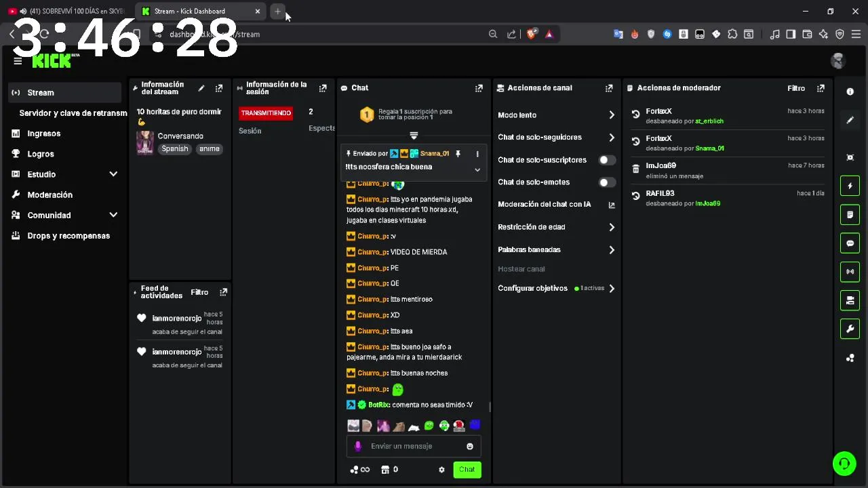Switch to the YouTube SOBREVIVÍ 100 DÍAS tab

(x=68, y=12)
